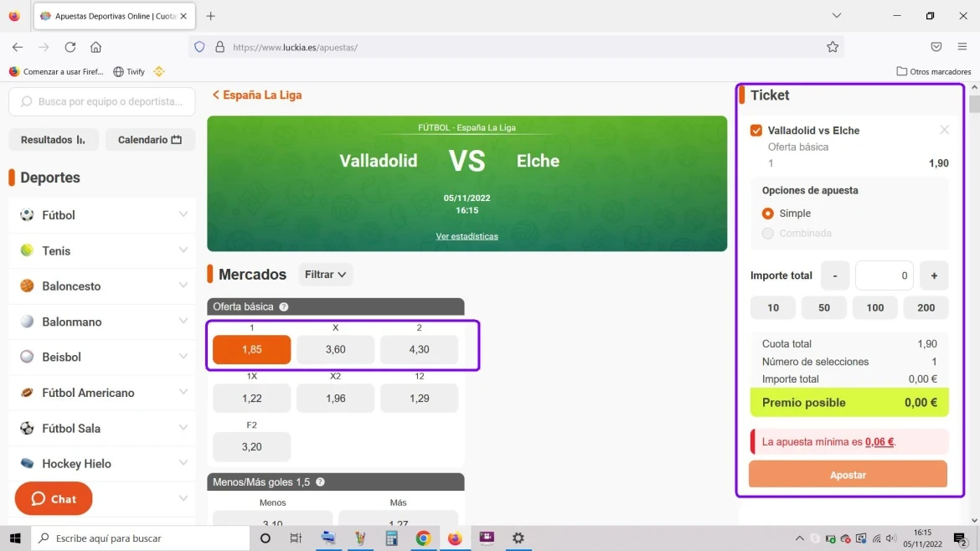980x551 pixels.
Task: Open Calendario section
Action: [x=150, y=140]
